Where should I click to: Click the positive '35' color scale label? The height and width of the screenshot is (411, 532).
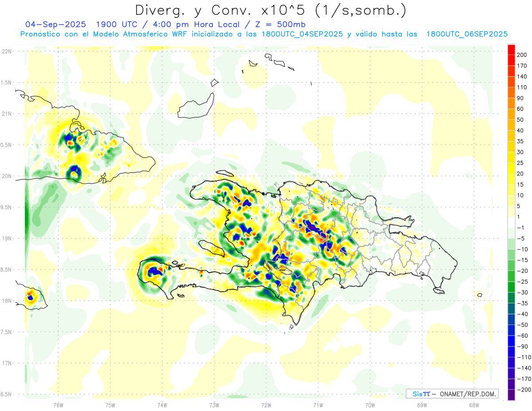pos(521,141)
